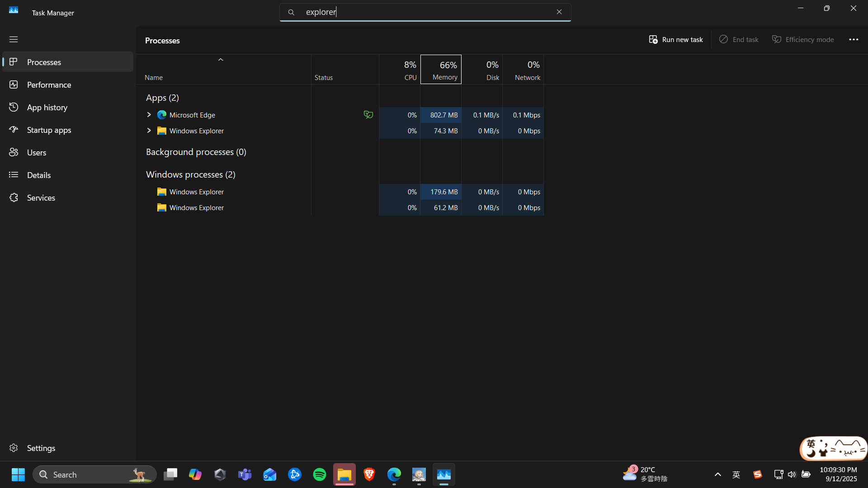Open the Processes page in sidebar
Viewport: 868px width, 488px height.
click(68, 62)
